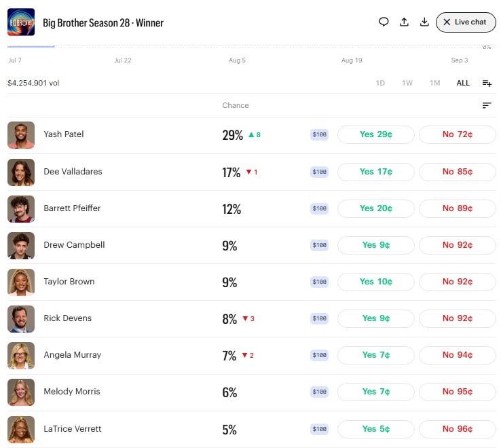
Task: Click the share upload icon
Action: 404,22
